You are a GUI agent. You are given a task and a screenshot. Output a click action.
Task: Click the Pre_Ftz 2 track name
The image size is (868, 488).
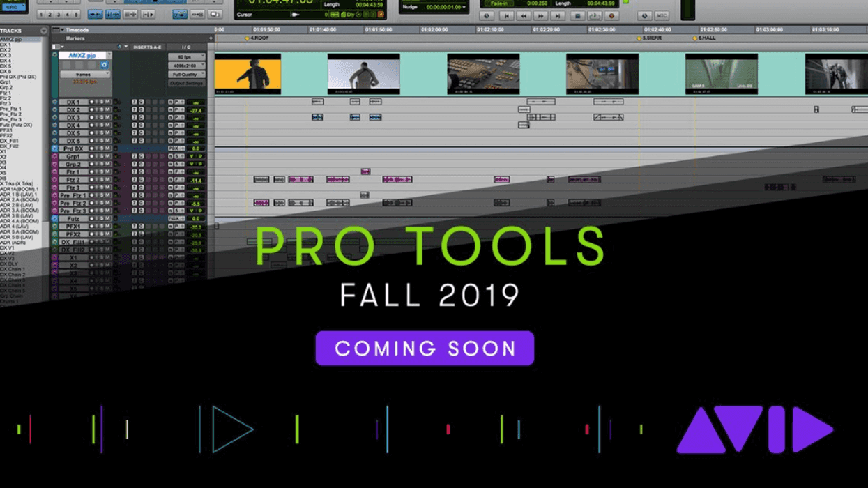pos(73,204)
